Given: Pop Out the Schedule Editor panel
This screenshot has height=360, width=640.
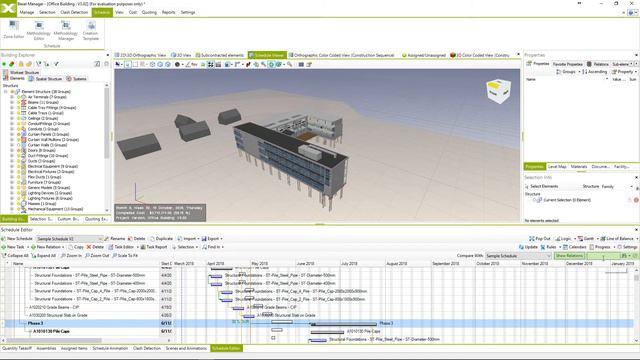Looking at the screenshot, I should pos(540,238).
